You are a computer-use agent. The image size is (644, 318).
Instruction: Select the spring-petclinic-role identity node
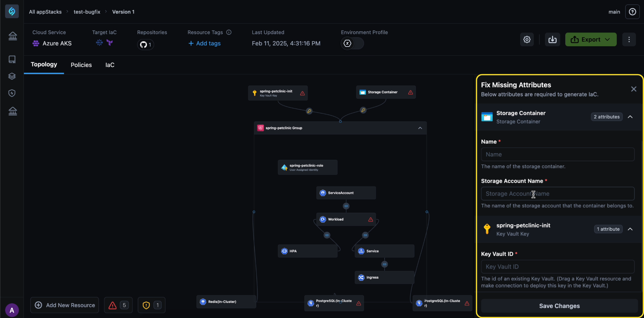pos(308,167)
